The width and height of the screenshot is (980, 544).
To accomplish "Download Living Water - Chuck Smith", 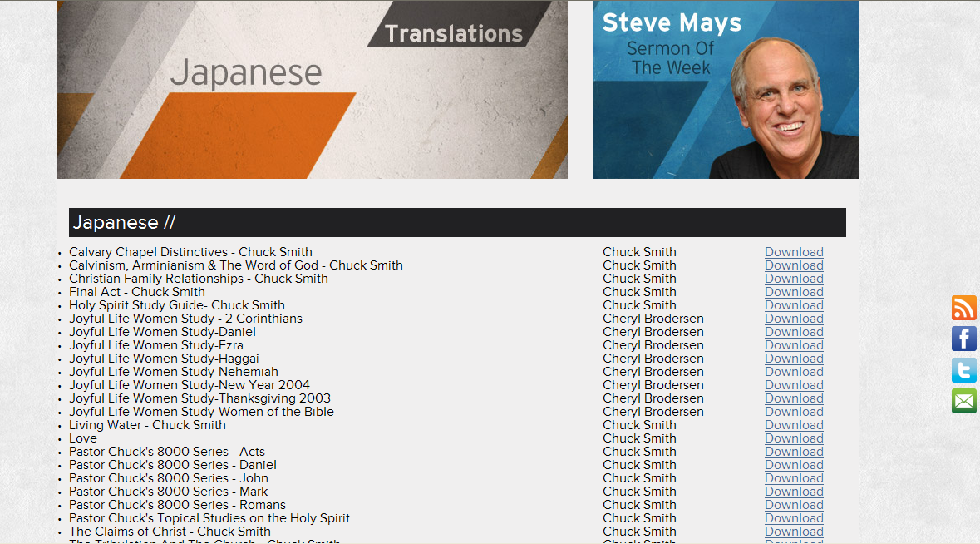I will [x=794, y=425].
